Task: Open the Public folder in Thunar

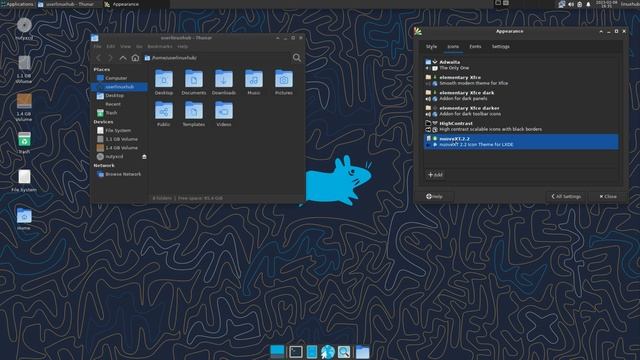Action: pos(164,113)
